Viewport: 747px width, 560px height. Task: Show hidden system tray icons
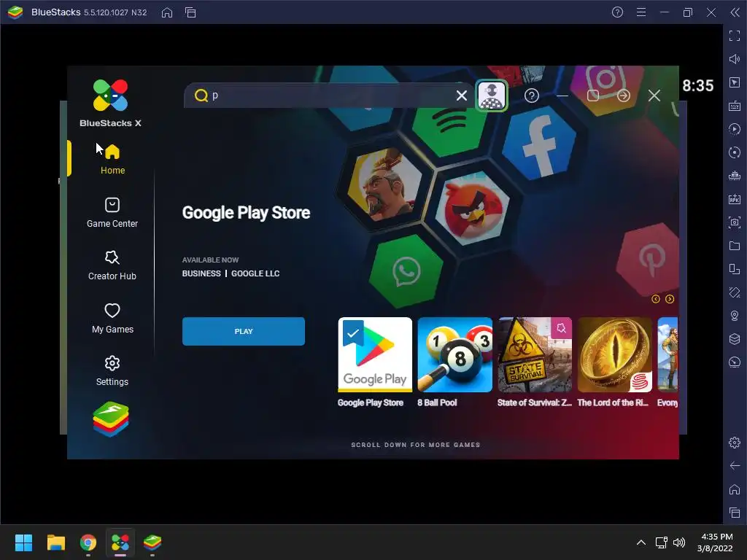641,542
